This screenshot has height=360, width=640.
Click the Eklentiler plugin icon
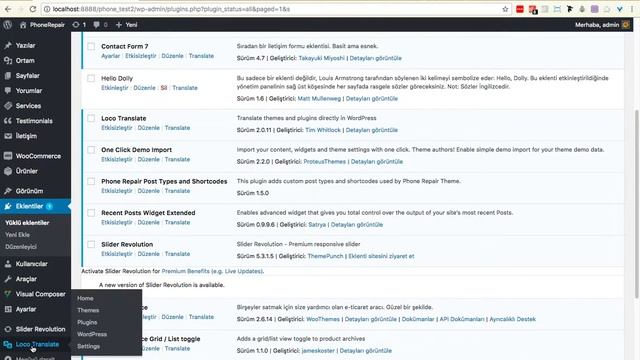[x=8, y=206]
